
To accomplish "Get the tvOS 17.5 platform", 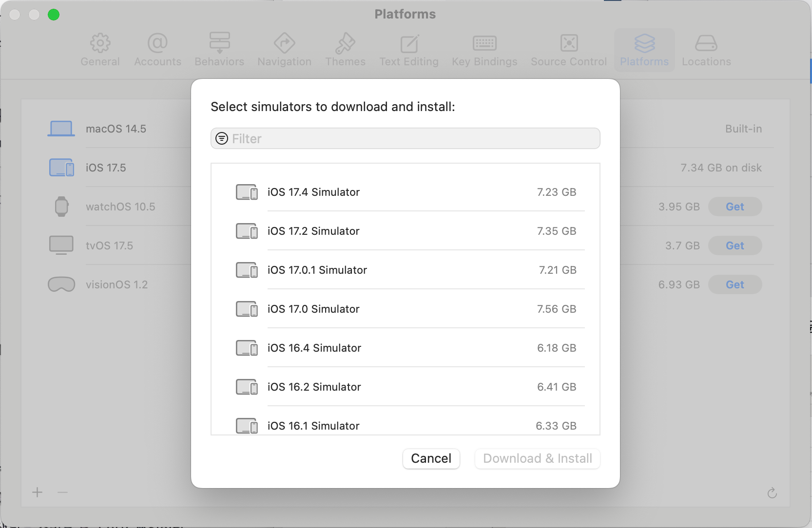I will click(735, 245).
